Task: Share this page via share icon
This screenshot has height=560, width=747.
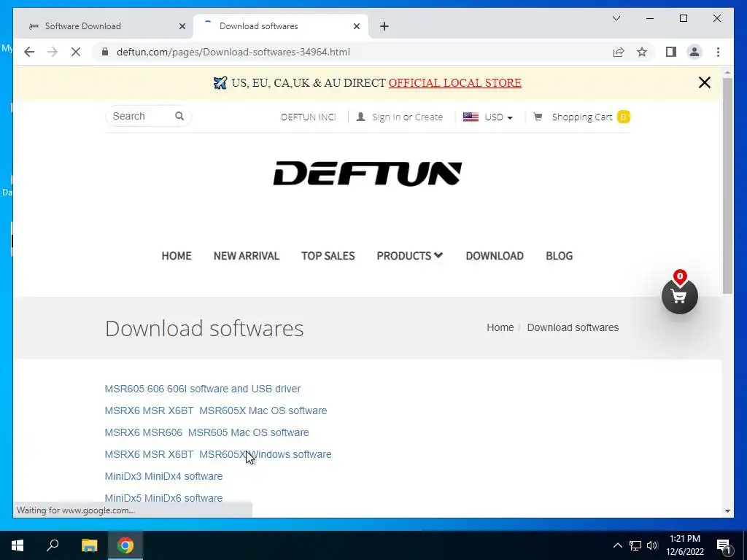Action: point(619,52)
